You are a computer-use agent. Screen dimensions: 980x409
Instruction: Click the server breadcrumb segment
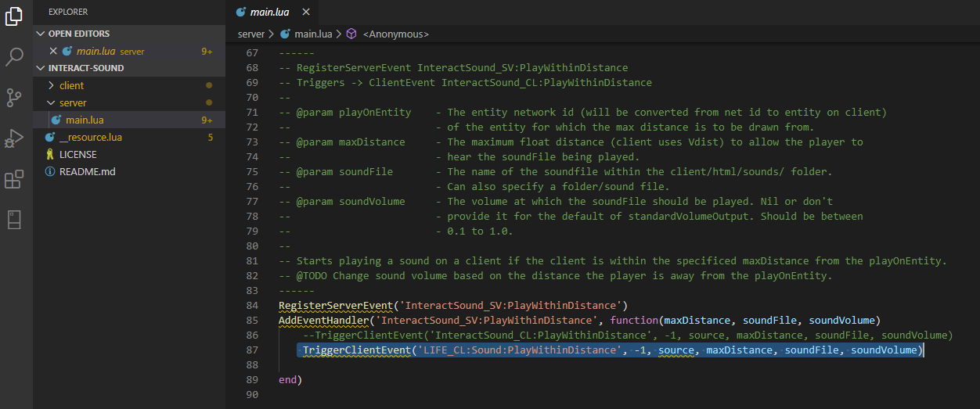pos(251,34)
